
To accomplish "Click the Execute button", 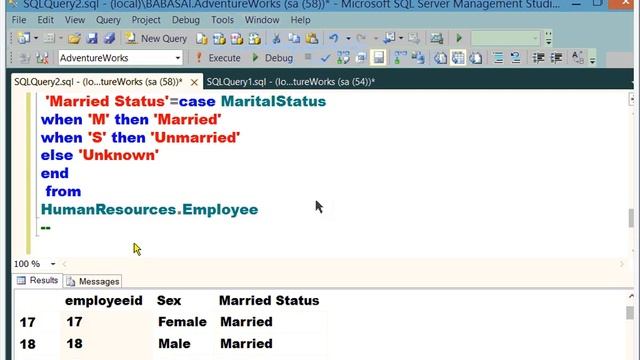I will point(218,58).
